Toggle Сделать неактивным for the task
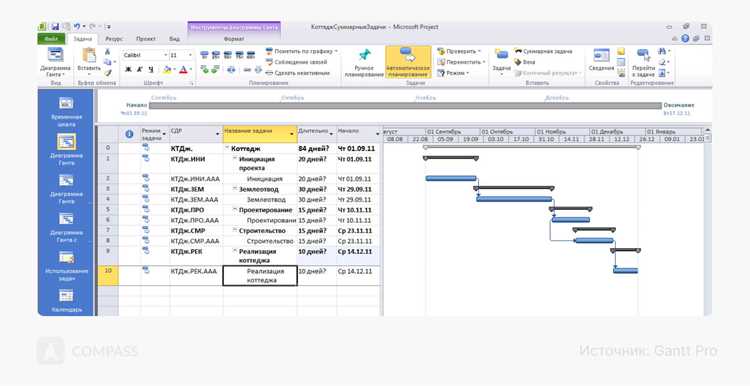This screenshot has height=386, width=750. coord(298,73)
